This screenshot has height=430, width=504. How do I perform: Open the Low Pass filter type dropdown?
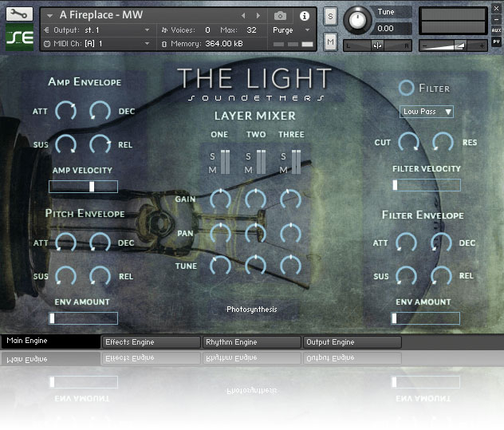click(x=426, y=112)
